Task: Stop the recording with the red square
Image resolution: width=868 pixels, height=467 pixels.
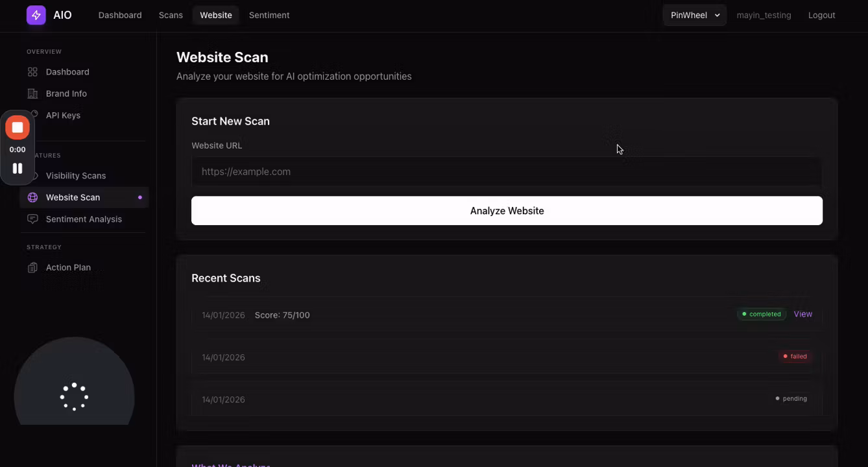Action: [x=17, y=126]
